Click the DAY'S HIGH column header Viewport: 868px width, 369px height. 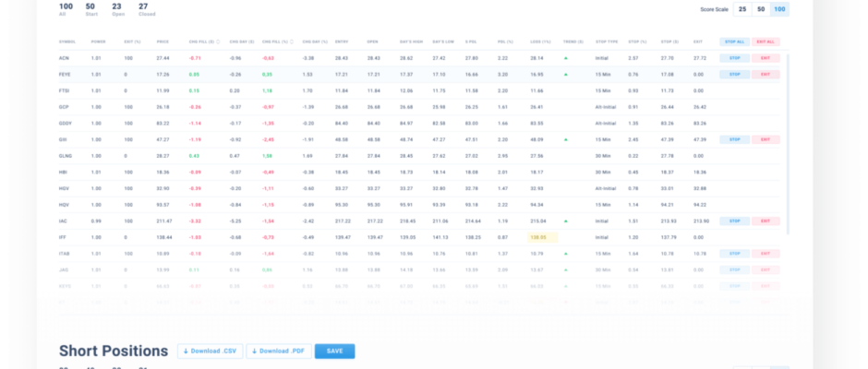[x=411, y=42]
